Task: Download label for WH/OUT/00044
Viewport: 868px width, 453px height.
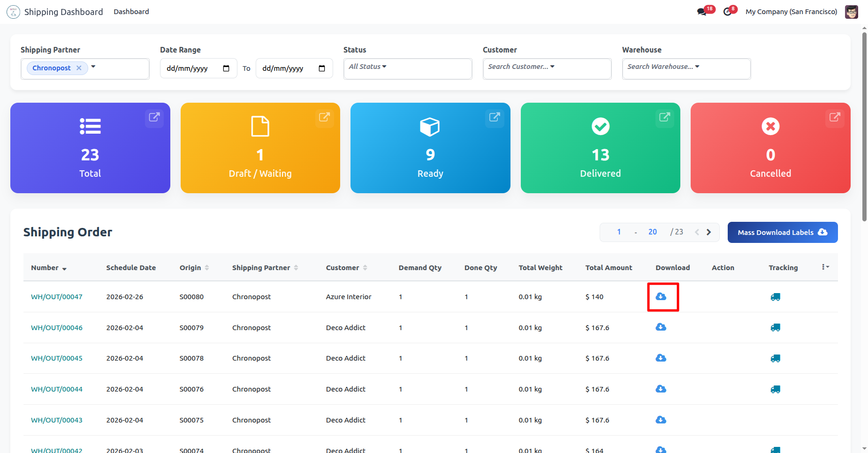Action: [661, 389]
